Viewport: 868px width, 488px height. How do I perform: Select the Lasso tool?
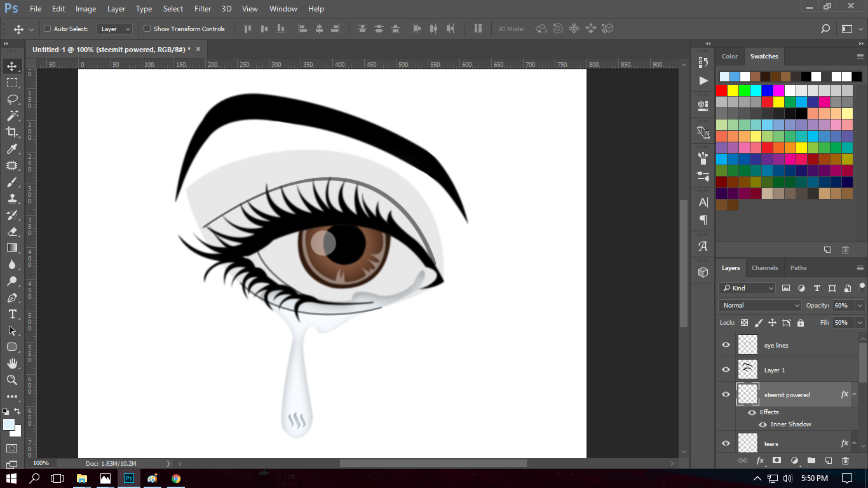coord(12,99)
